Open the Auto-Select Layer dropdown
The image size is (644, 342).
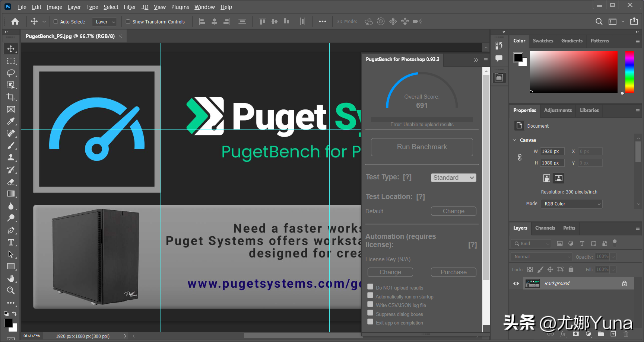pos(104,22)
